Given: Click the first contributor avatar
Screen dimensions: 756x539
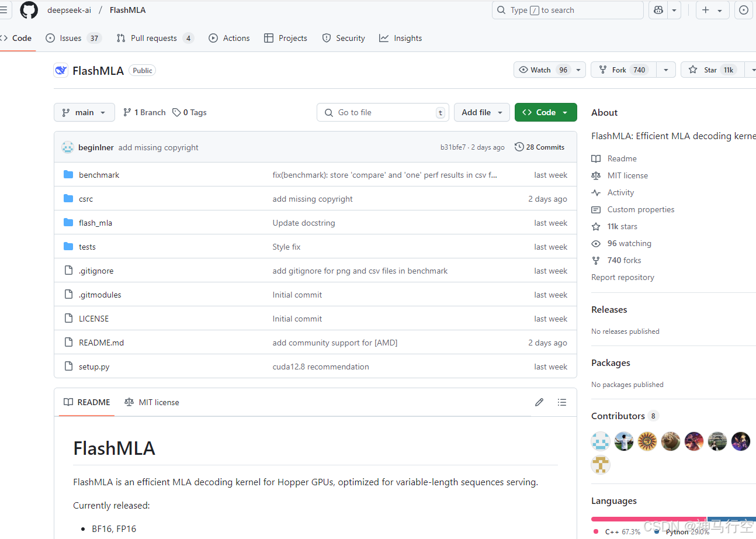Looking at the screenshot, I should click(x=601, y=441).
